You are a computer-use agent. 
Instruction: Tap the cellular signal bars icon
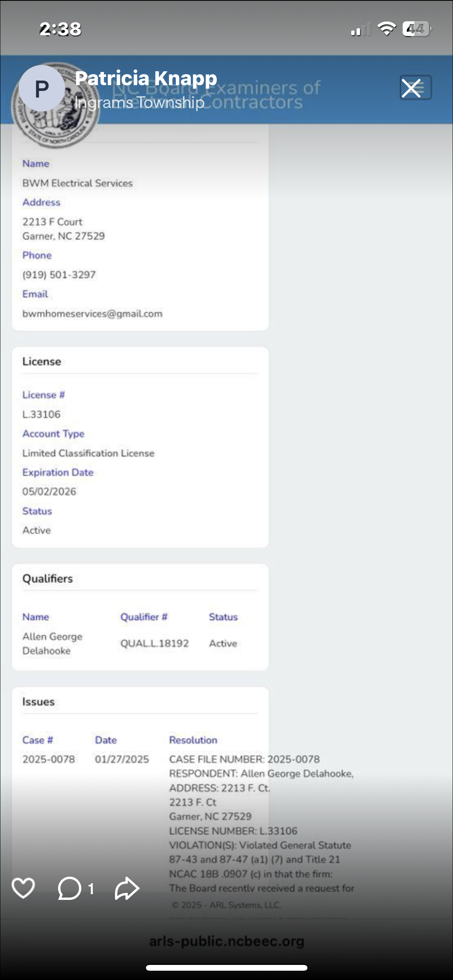pos(360,30)
